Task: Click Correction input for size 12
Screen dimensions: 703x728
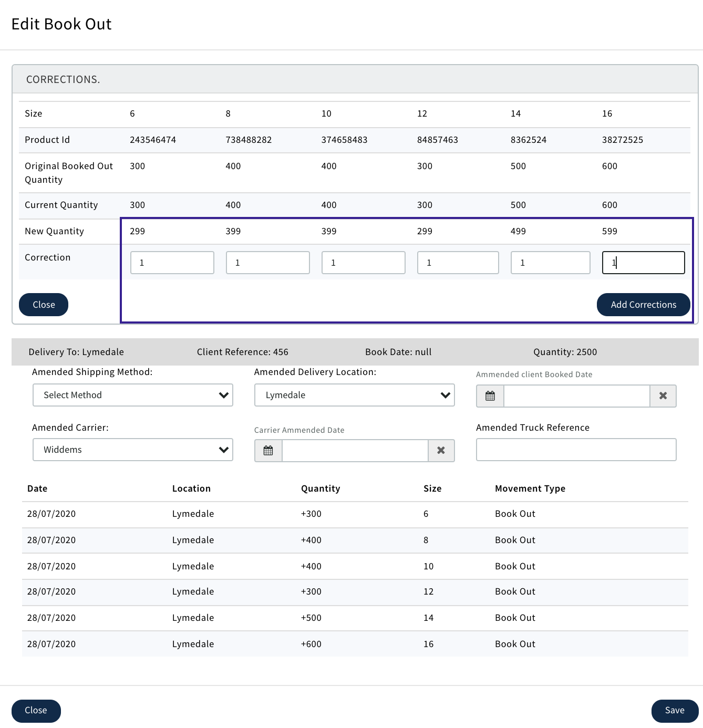Action: (x=458, y=263)
